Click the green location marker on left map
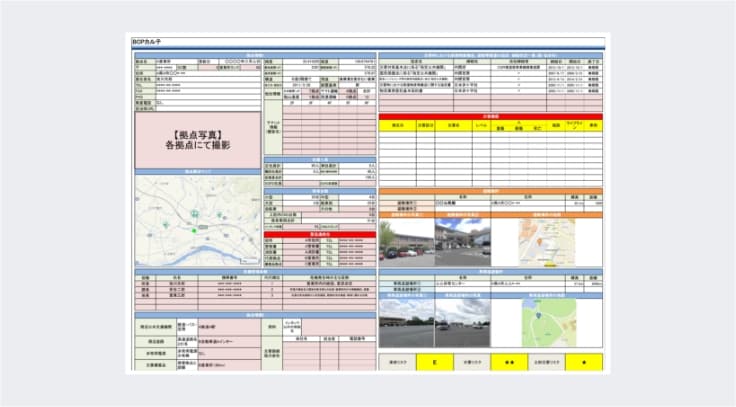This screenshot has width=736, height=407. click(x=196, y=232)
